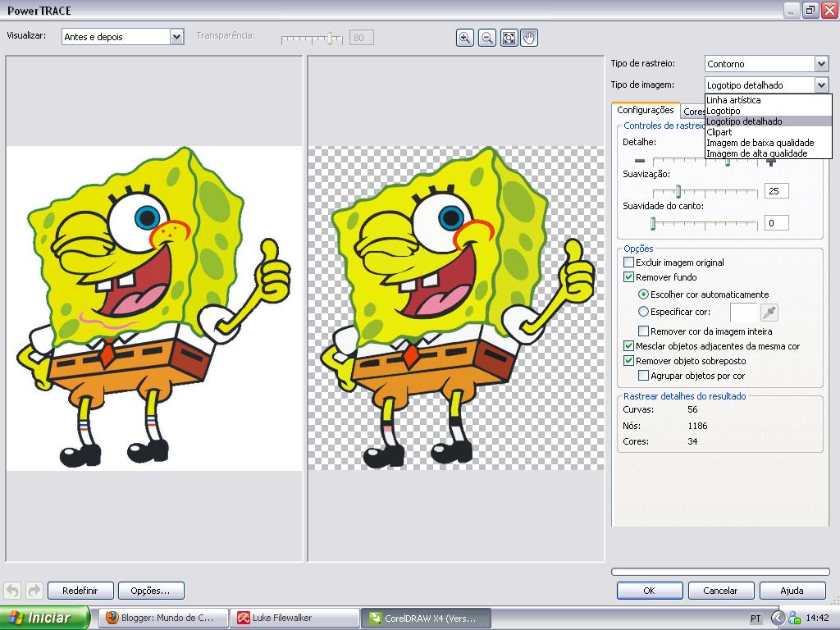Image resolution: width=840 pixels, height=630 pixels.
Task: Click the Zoom Out magnifier icon
Action: pos(487,38)
